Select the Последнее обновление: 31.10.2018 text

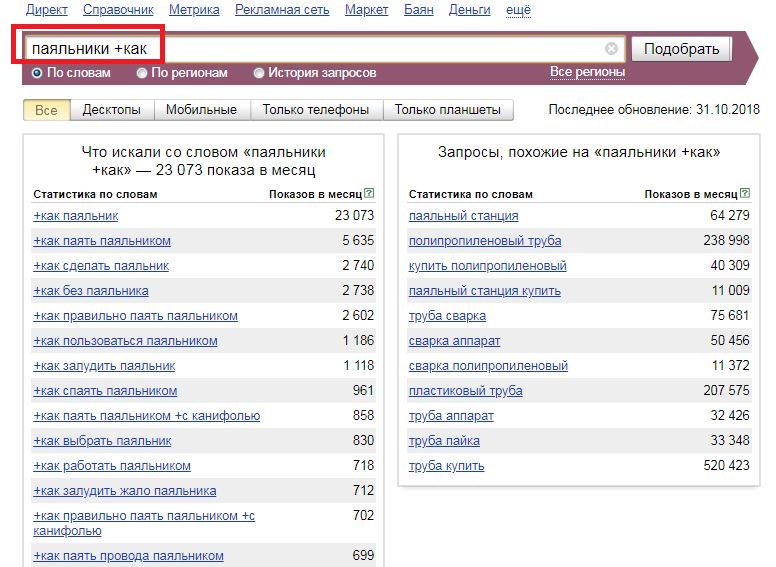click(654, 109)
